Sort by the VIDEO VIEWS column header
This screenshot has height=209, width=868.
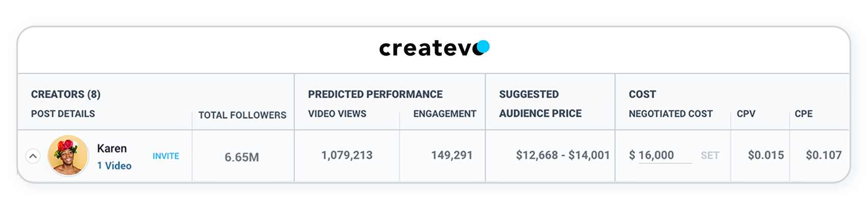(337, 114)
